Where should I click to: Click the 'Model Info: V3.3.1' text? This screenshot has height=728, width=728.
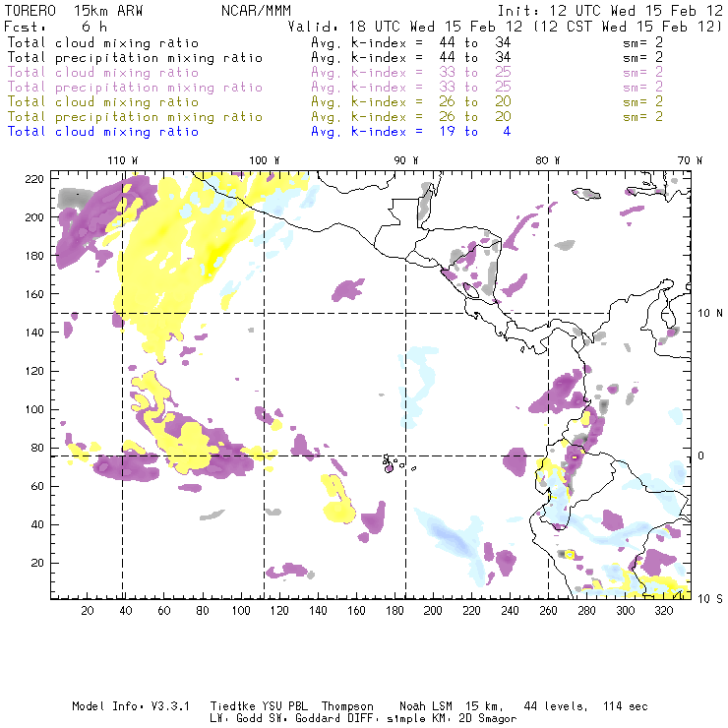(131, 706)
